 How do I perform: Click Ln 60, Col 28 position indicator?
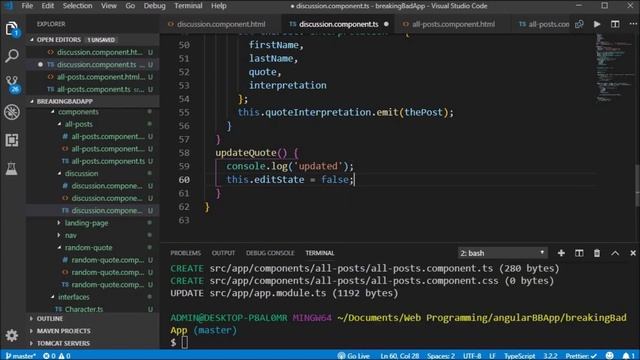click(x=400, y=356)
